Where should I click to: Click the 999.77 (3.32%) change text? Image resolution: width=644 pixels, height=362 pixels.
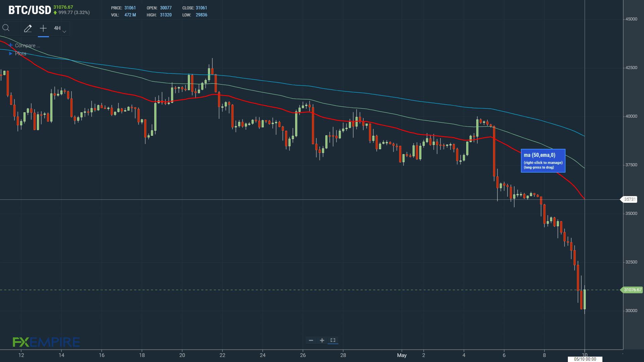(x=74, y=13)
